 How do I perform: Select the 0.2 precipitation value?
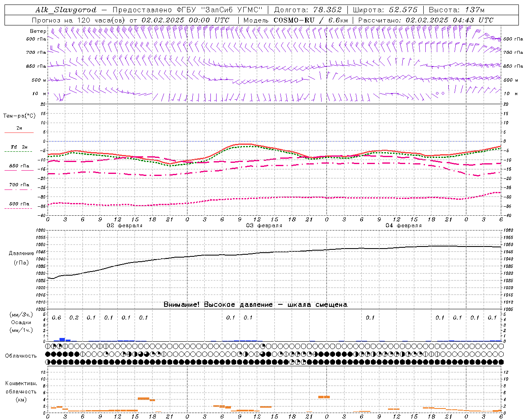[x=74, y=317]
